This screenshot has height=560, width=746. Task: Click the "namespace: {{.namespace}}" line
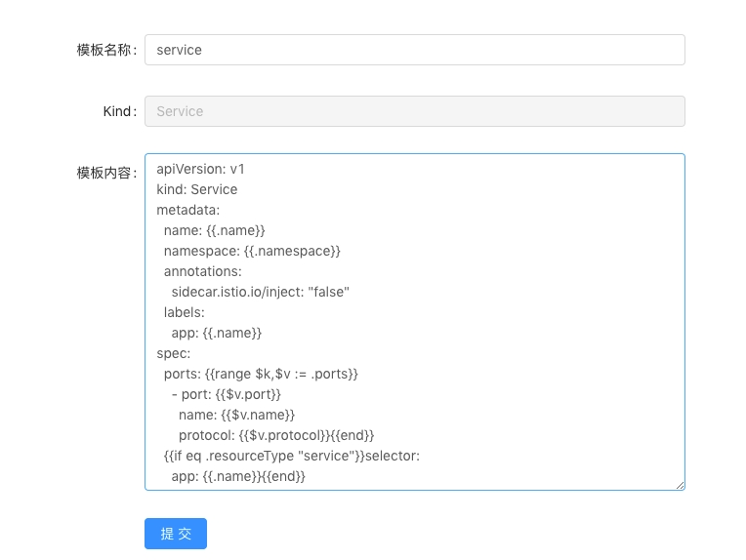point(252,251)
